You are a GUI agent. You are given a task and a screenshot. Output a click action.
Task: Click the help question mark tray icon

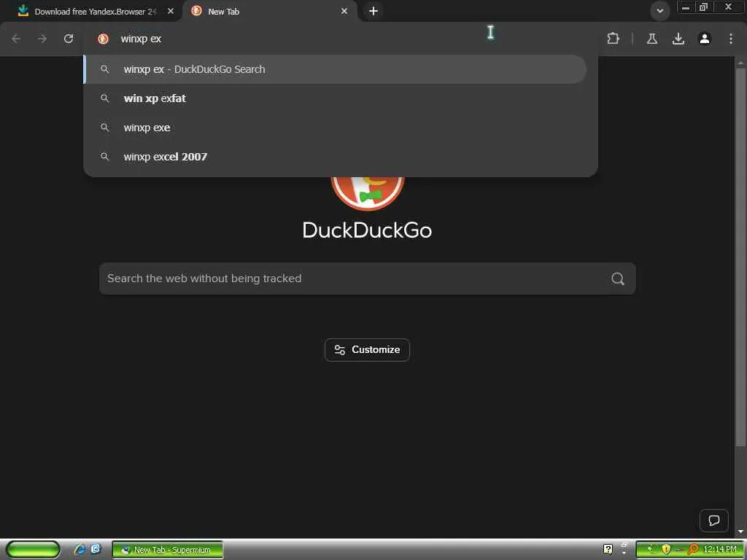click(608, 550)
